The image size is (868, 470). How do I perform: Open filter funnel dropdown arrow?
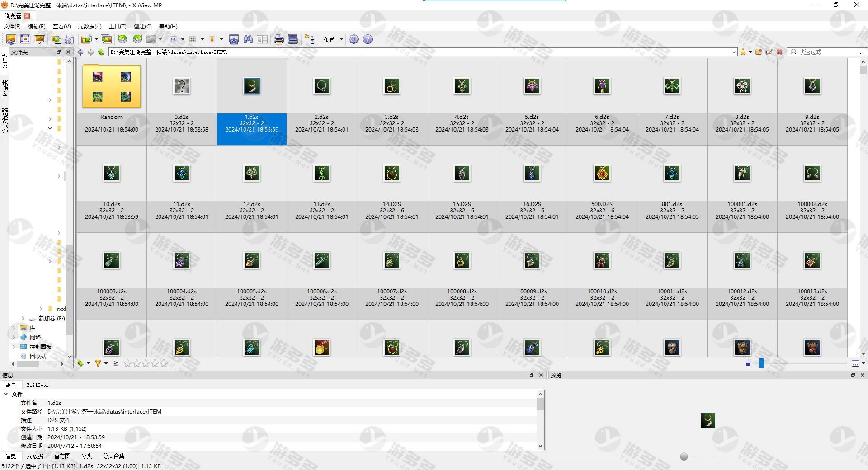point(106,363)
